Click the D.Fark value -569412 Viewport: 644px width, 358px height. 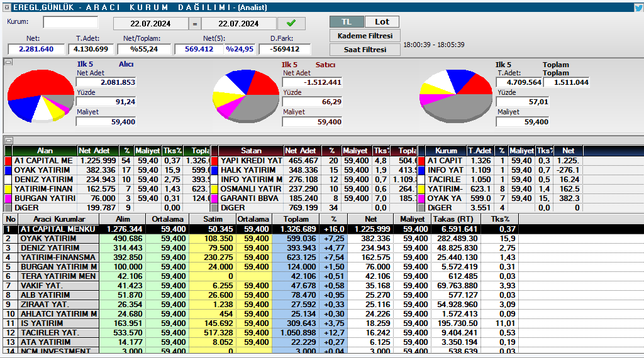point(285,49)
